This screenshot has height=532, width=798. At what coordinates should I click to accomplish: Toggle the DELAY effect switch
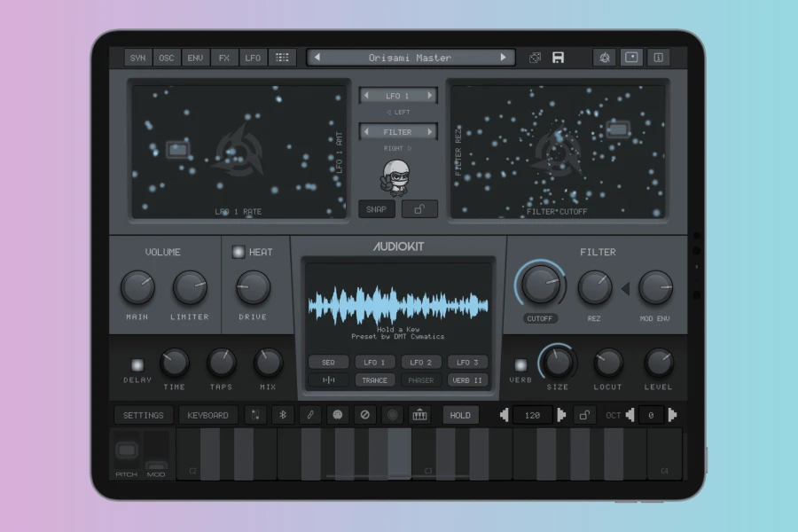click(x=137, y=365)
